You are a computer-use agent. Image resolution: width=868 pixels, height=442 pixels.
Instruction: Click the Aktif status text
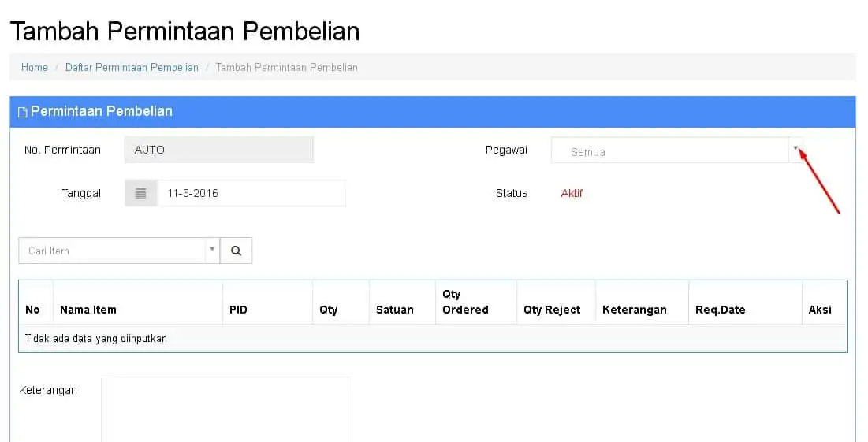pos(572,193)
